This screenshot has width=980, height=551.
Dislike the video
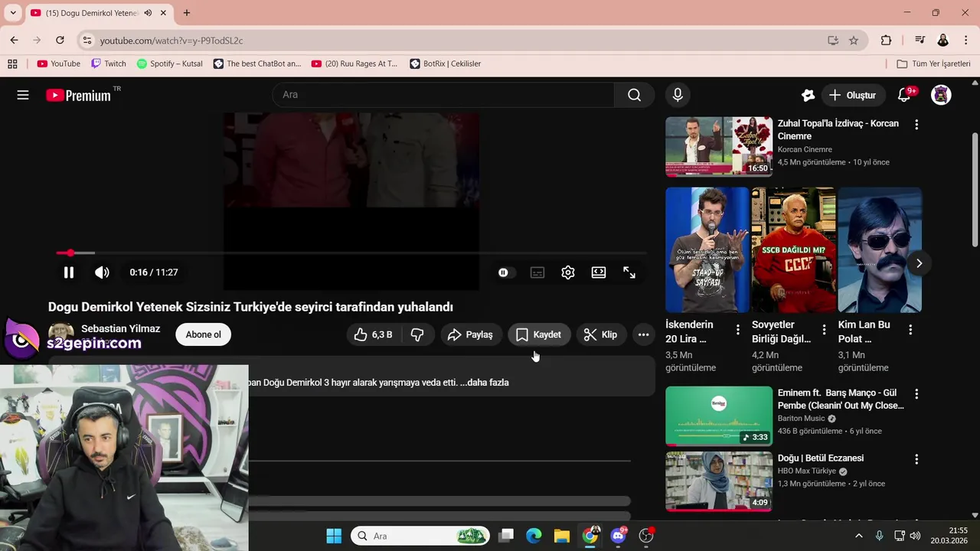[417, 334]
